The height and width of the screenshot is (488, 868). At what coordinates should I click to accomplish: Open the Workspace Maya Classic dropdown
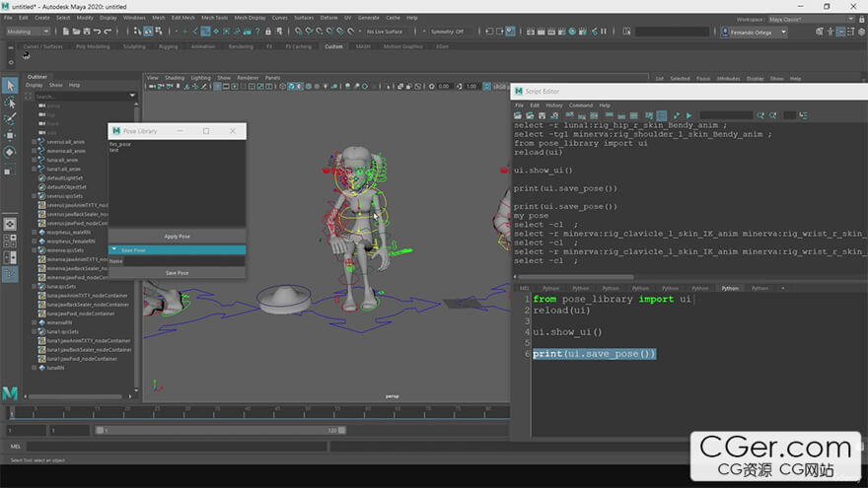pyautogui.click(x=812, y=20)
